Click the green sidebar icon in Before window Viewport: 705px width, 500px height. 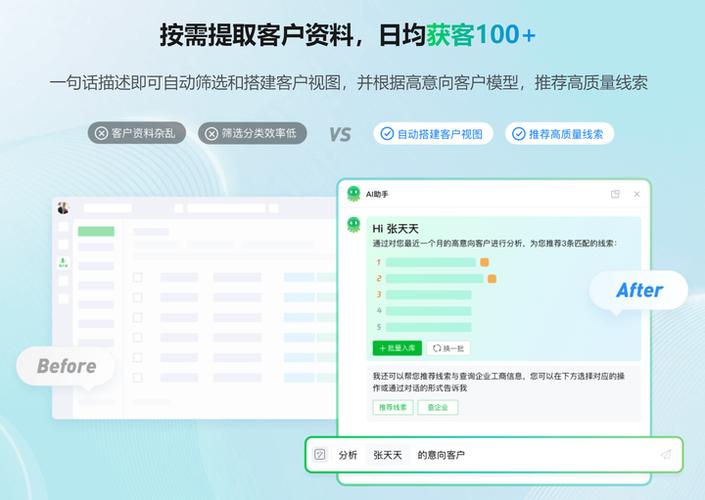coord(63,263)
